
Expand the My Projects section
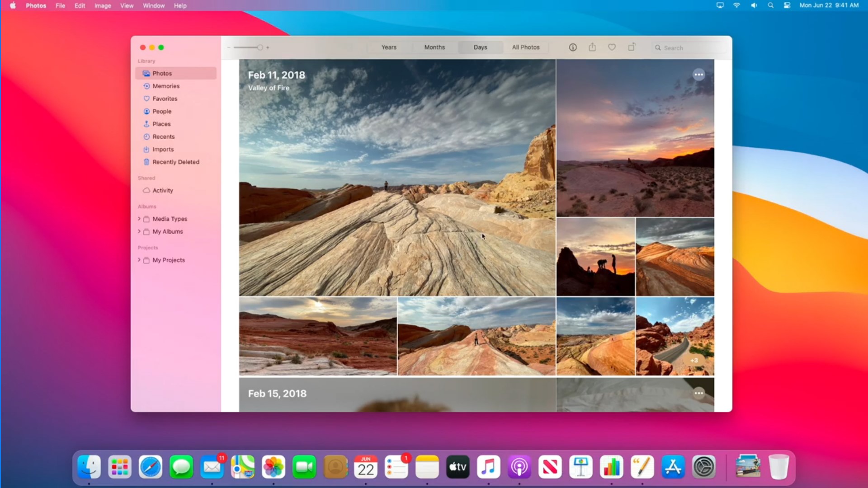click(x=140, y=259)
